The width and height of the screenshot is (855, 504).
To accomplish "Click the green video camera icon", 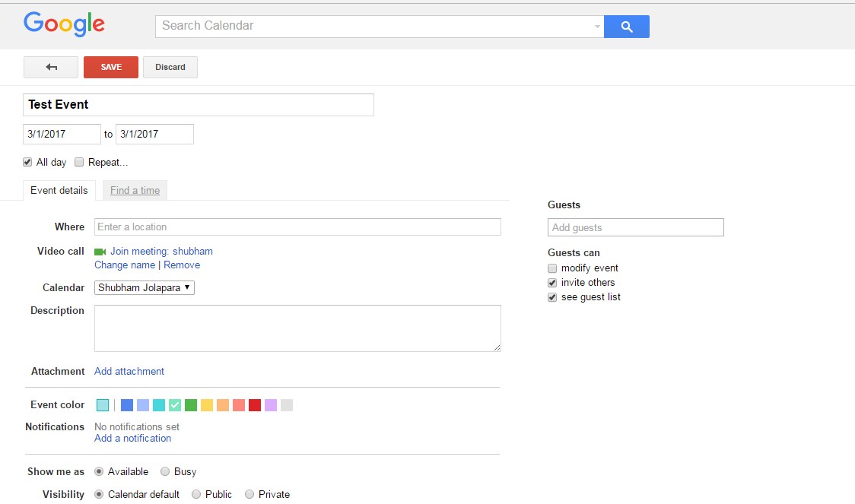I will pos(100,252).
